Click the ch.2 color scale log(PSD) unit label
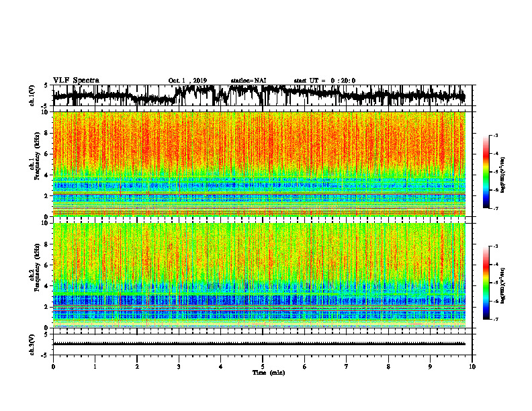Image resolution: width=532 pixels, height=411 pixels. point(503,285)
